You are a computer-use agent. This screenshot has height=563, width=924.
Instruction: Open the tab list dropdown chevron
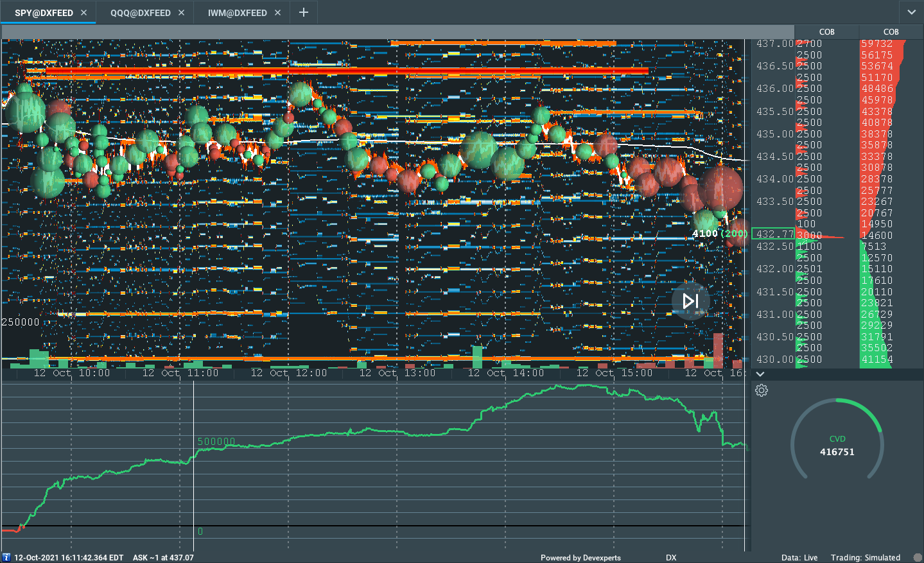coord(912,12)
